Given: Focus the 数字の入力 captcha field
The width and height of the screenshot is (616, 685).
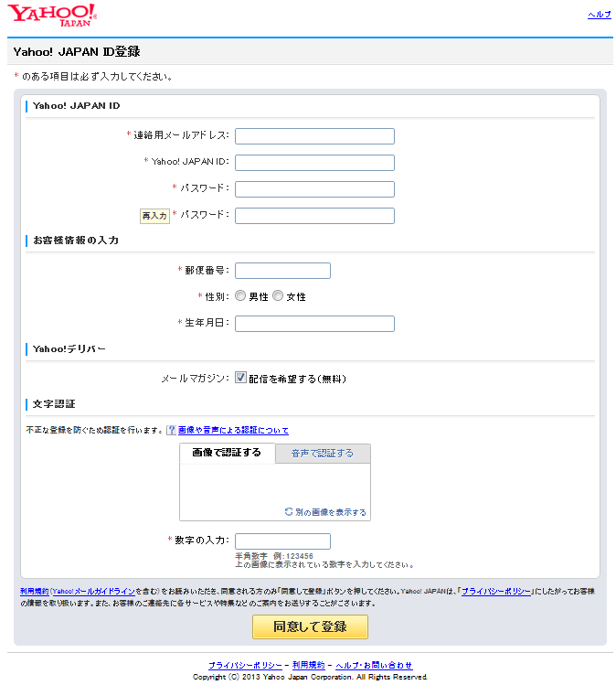Looking at the screenshot, I should [282, 541].
